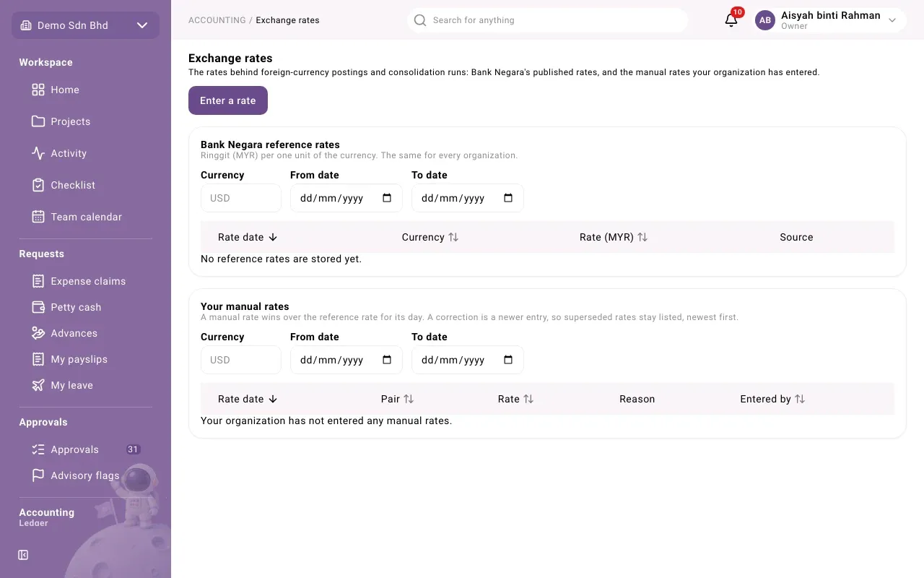Viewport: 924px width, 578px height.
Task: Expand the user account menu chevron
Action: point(892,20)
